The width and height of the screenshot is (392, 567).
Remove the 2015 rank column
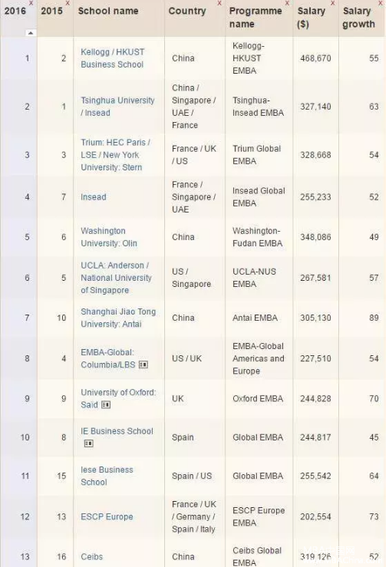pos(68,3)
